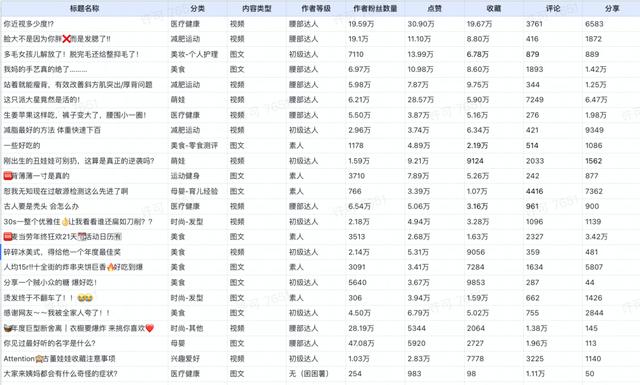Click the comments value 1.11万
Viewport: 640px width, 385px height.
point(536,374)
